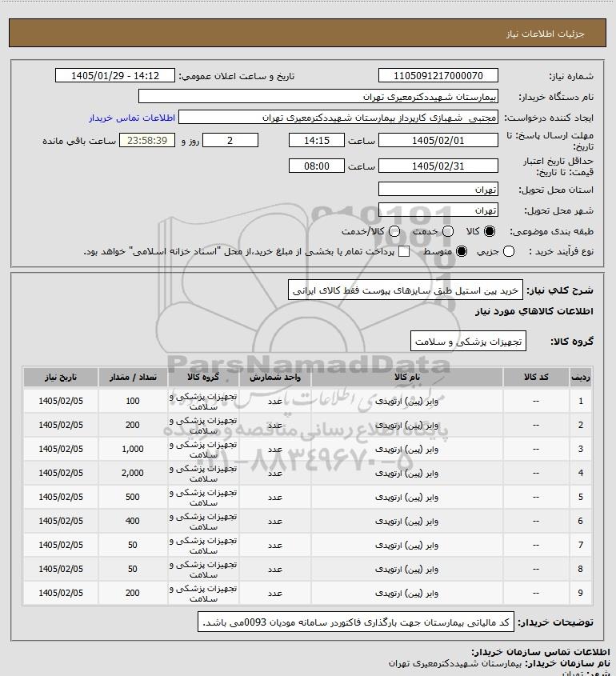The image size is (616, 676).
Task: Click the نام کالا column header
Action: tap(407, 378)
